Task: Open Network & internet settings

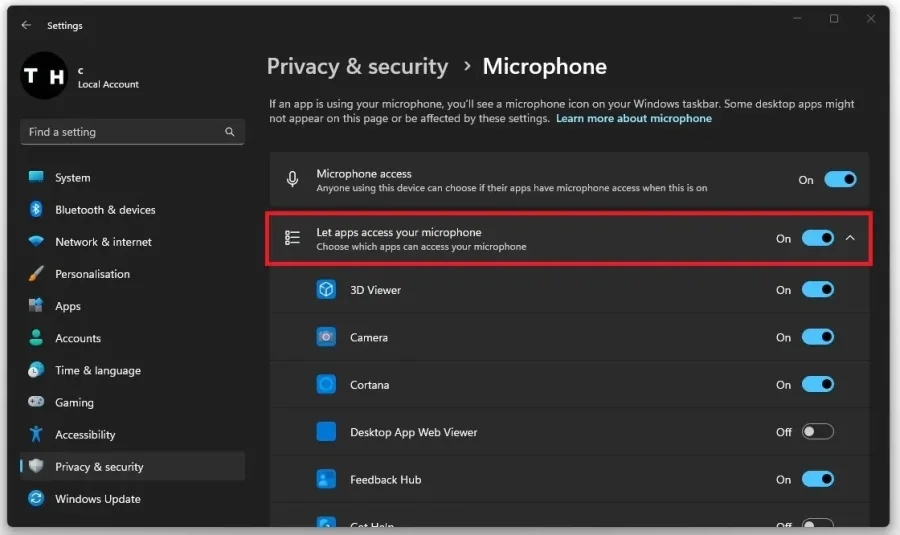Action: [x=133, y=242]
